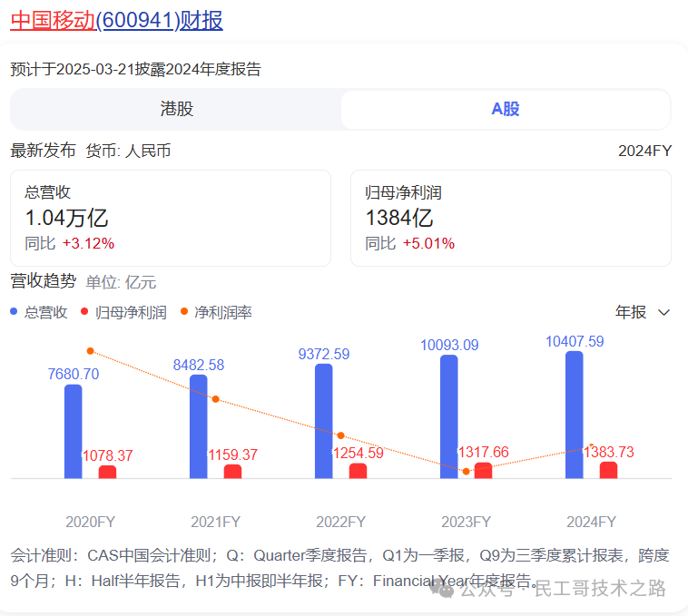Click the 7680.70 revenue value
The image size is (688, 616).
point(74,374)
